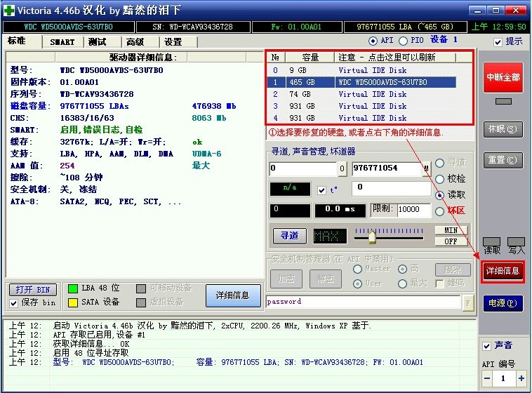The image size is (532, 393).
Task: Select disk 3 931 GB Virtual IDE Disk
Action: [x=361, y=106]
